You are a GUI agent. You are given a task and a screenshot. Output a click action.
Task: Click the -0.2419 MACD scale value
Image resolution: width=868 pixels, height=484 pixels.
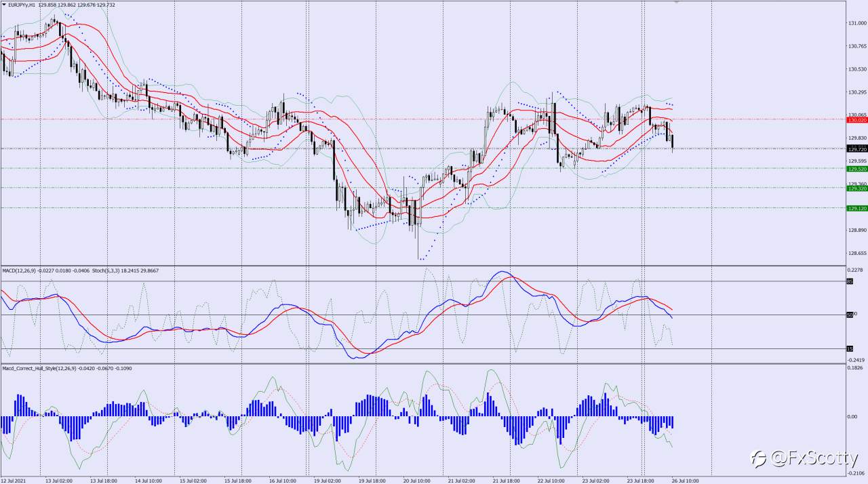click(x=856, y=360)
